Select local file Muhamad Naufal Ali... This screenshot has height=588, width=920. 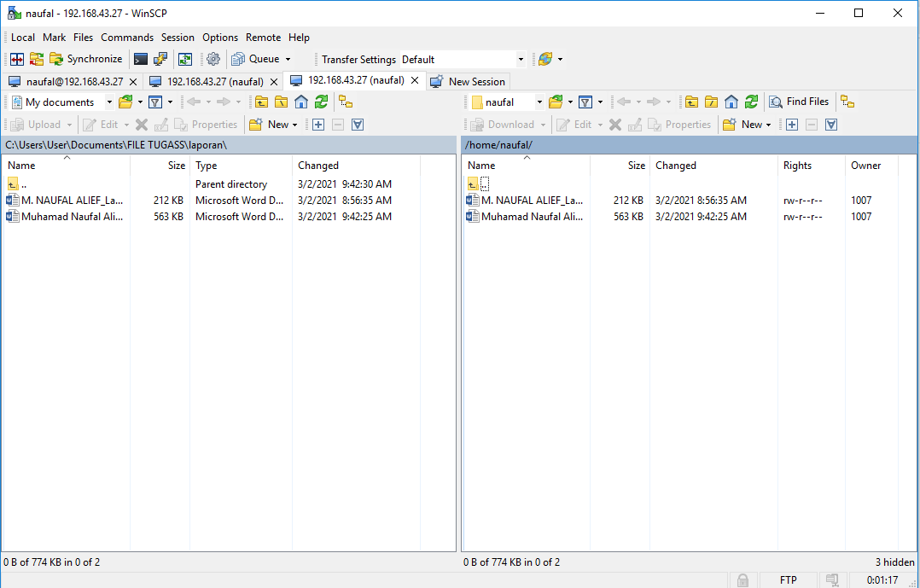click(65, 217)
